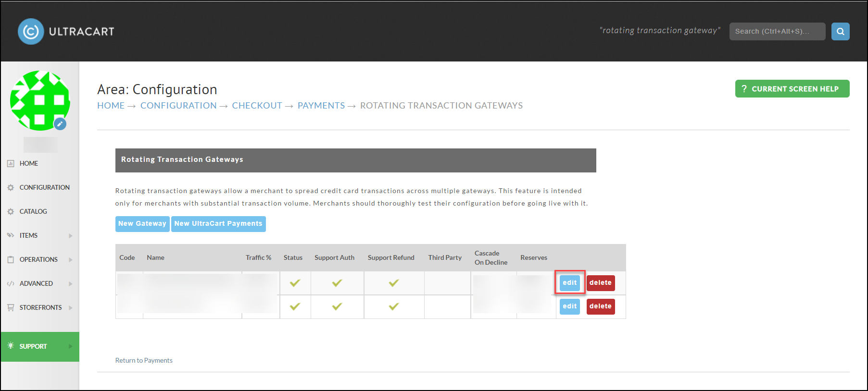This screenshot has height=391, width=868.
Task: Click the Name column header
Action: coord(156,257)
